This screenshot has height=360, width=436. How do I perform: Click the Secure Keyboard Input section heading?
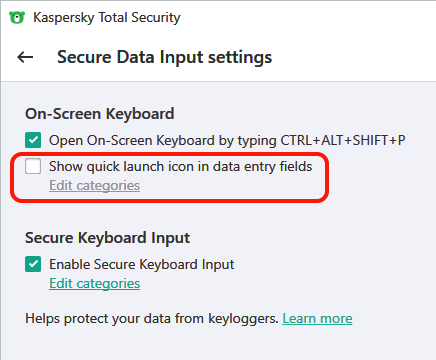(x=107, y=238)
